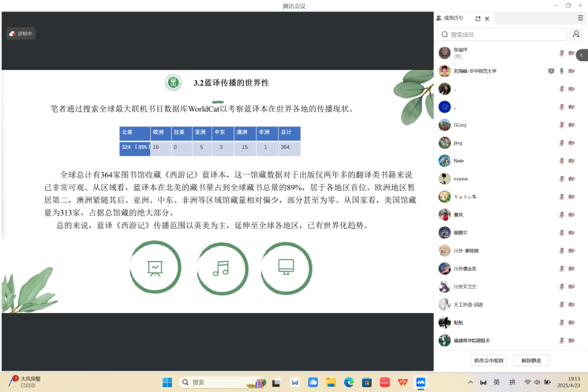Open WPS Office from taskbar
588x392 pixels.
tap(402, 382)
